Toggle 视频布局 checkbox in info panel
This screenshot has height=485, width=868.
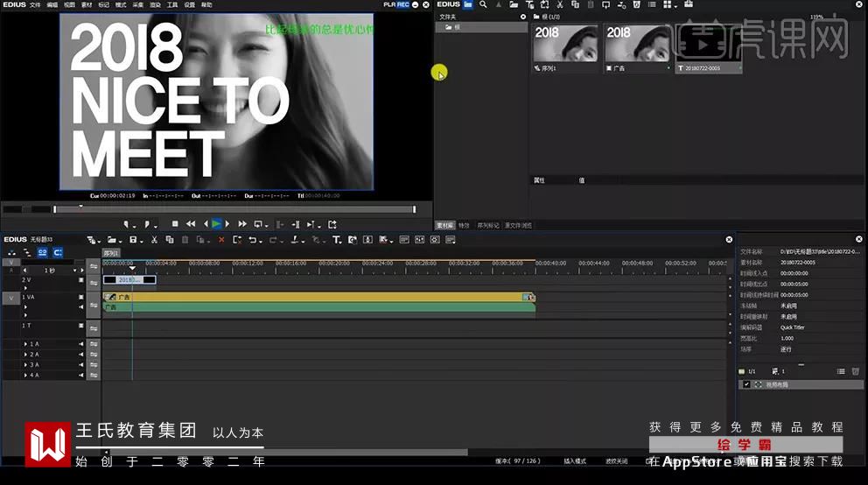(x=746, y=384)
